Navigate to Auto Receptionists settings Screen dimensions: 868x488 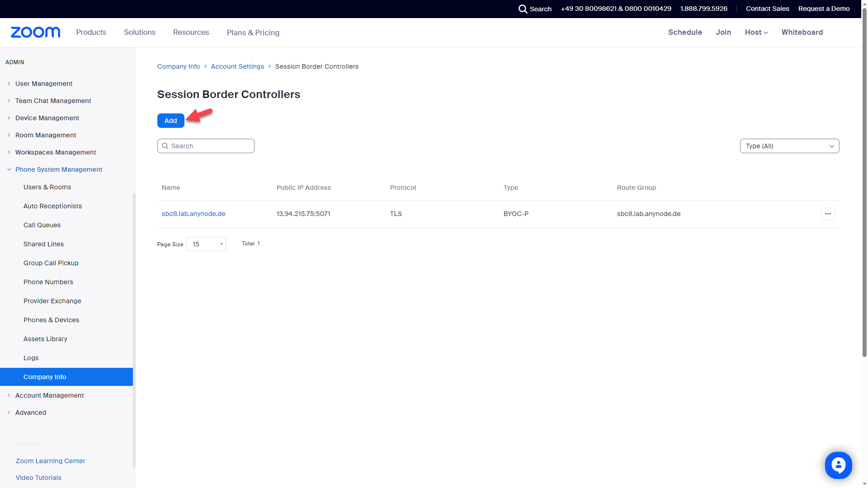52,206
